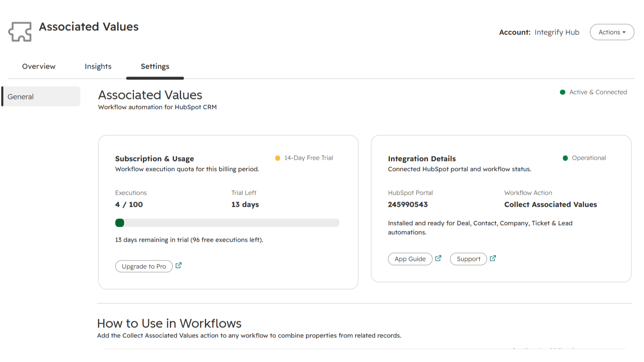Click the Support button
The height and width of the screenshot is (362, 644).
(468, 259)
